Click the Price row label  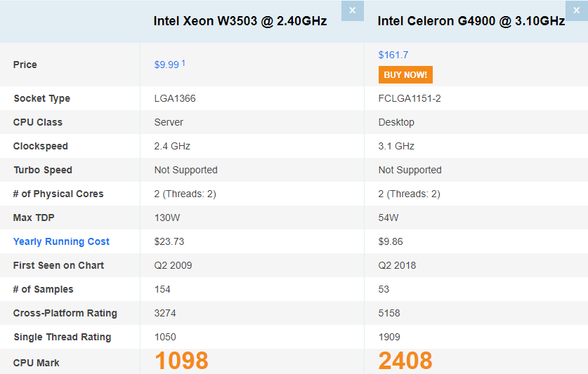pyautogui.click(x=25, y=65)
